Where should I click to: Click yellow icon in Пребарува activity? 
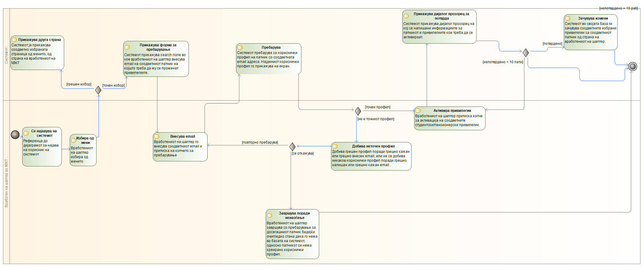(240, 47)
